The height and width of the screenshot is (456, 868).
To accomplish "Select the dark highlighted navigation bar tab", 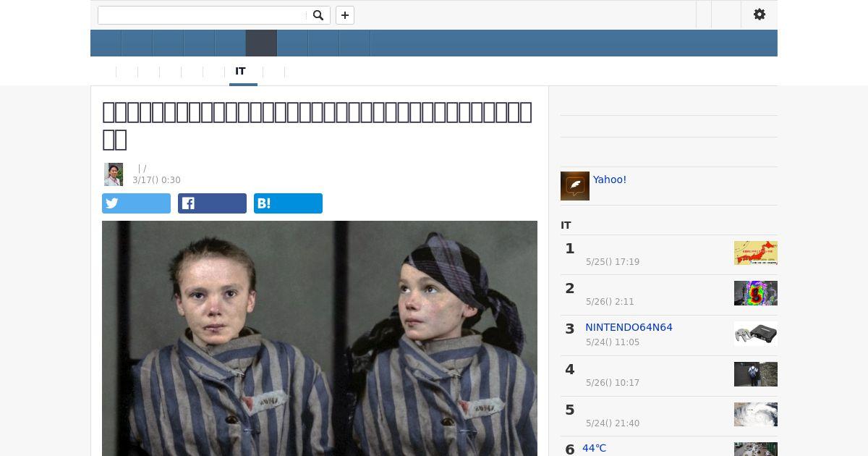I will (x=261, y=43).
